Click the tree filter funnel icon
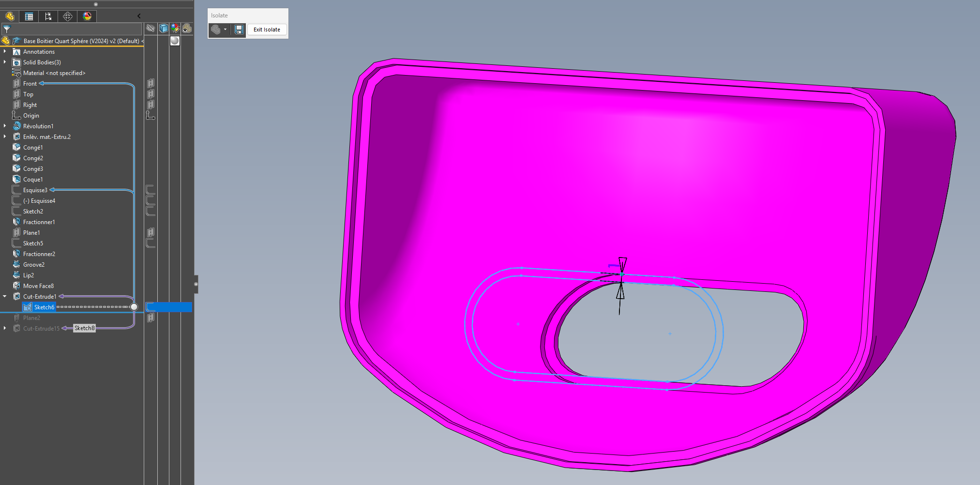980x485 pixels. click(x=7, y=29)
